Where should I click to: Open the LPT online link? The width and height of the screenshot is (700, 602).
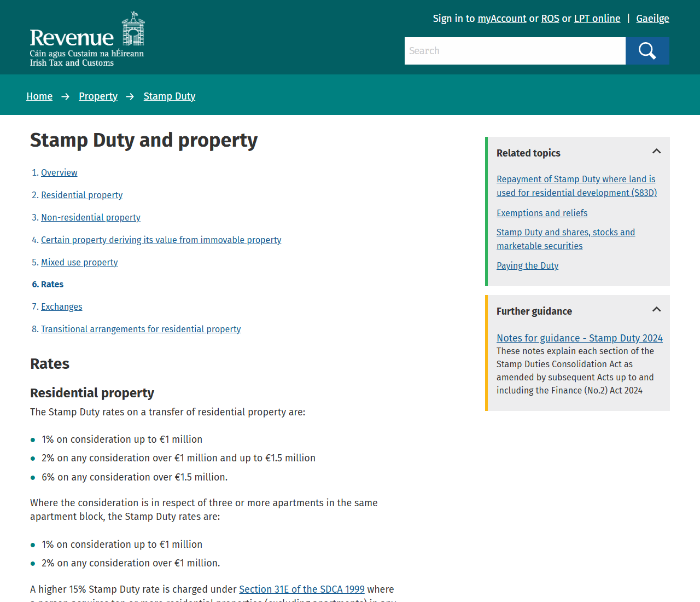pos(597,19)
